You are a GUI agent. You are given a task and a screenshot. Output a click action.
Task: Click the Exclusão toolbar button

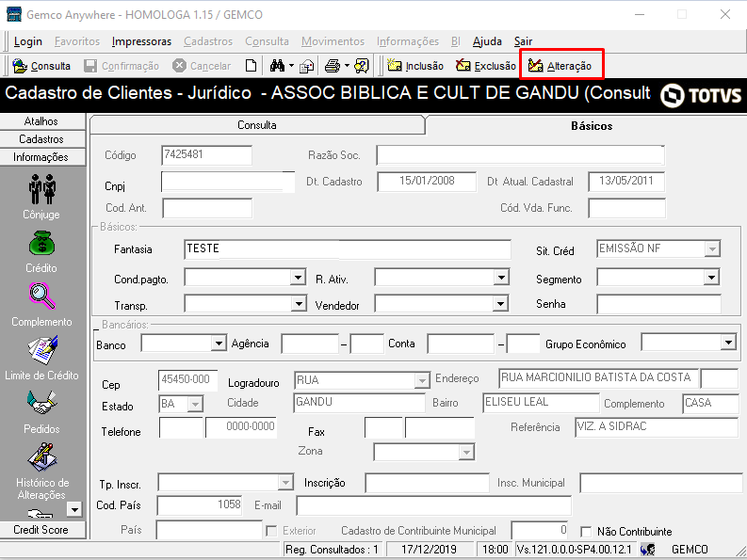[x=485, y=66]
